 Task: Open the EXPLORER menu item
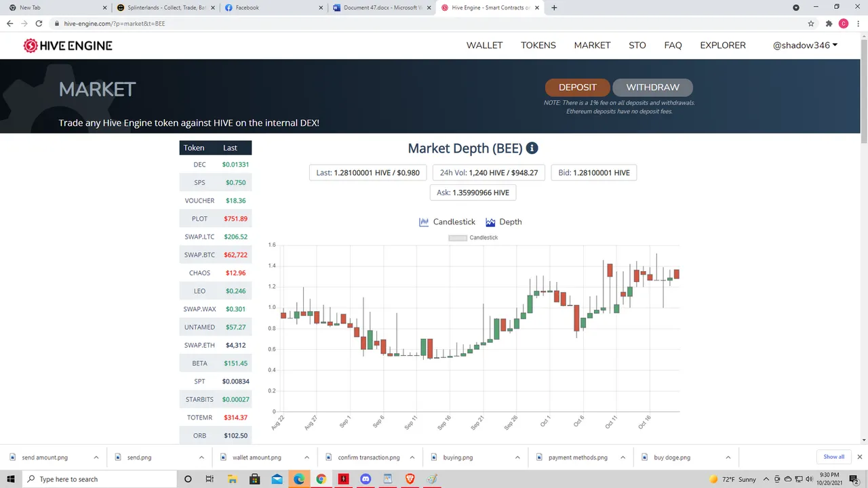coord(723,45)
